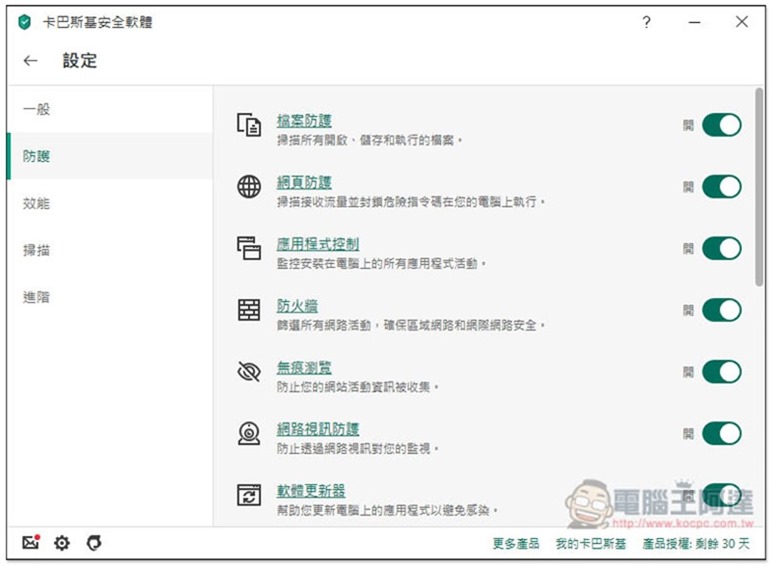Click the description 監控安裝在電腦上的所有應用程式活動

(x=381, y=263)
